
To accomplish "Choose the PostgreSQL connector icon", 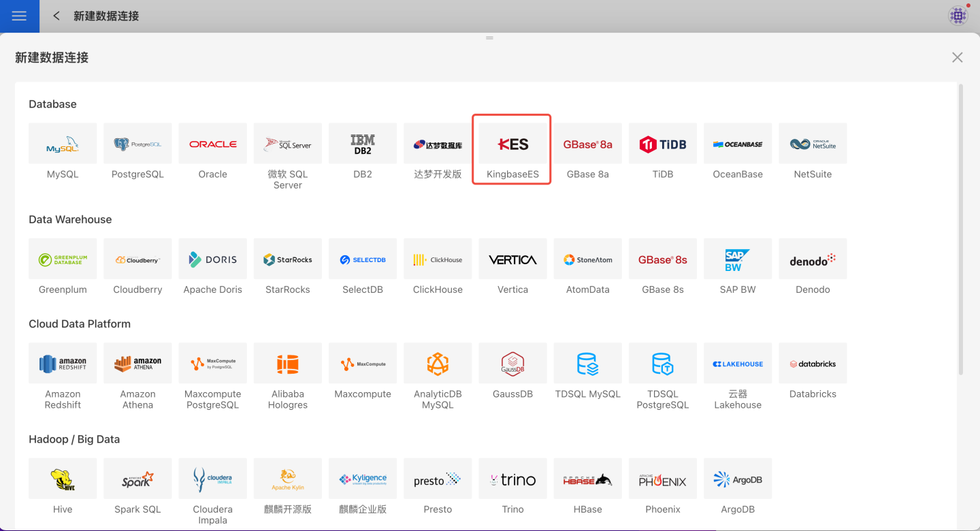I will pos(137,144).
